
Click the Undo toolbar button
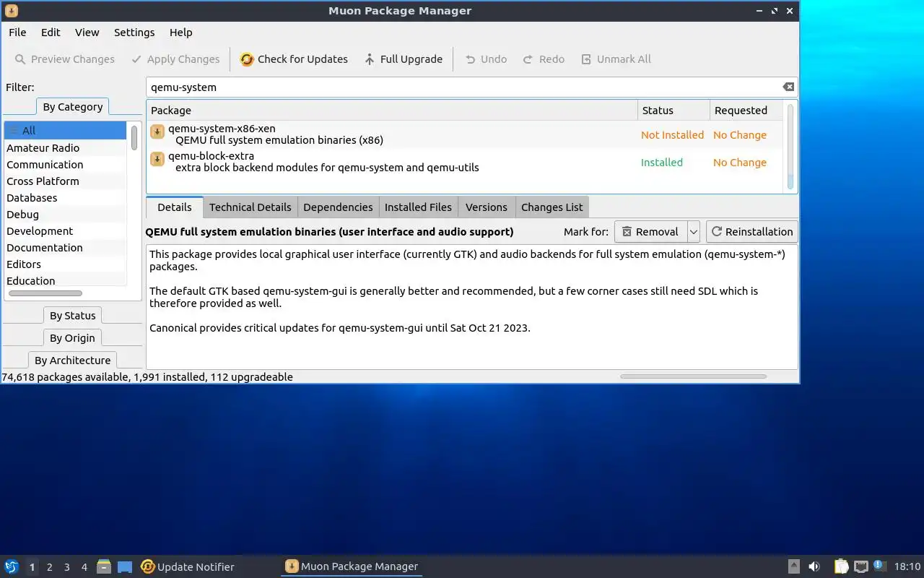486,59
